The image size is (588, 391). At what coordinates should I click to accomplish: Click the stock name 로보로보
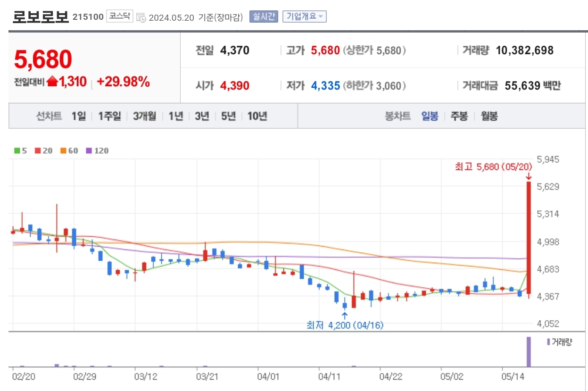(x=41, y=17)
